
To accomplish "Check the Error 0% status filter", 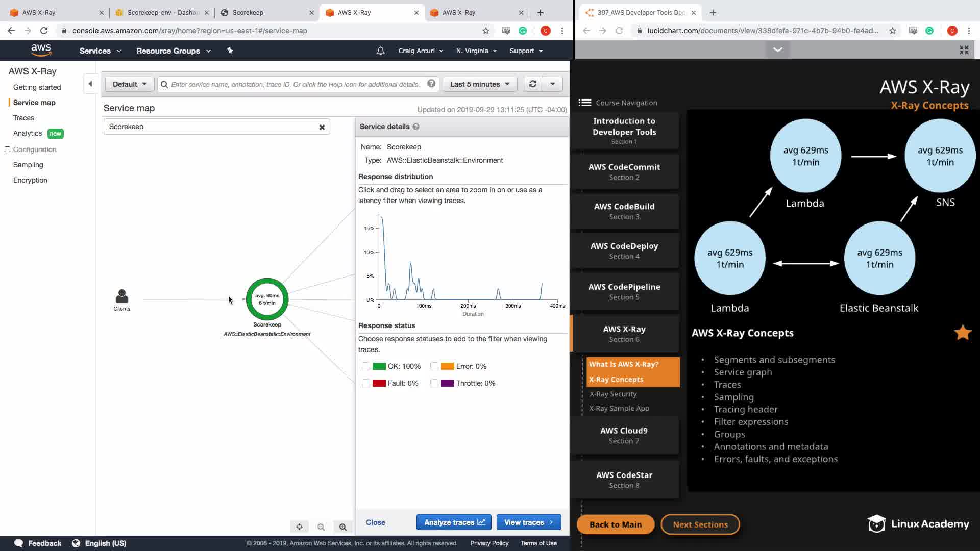I will coord(434,366).
